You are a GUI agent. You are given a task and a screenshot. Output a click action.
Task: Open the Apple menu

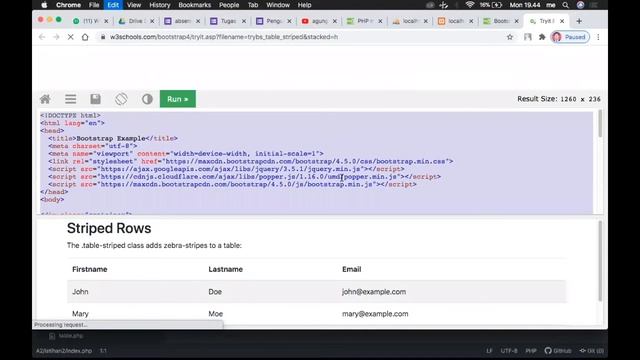[x=44, y=5]
